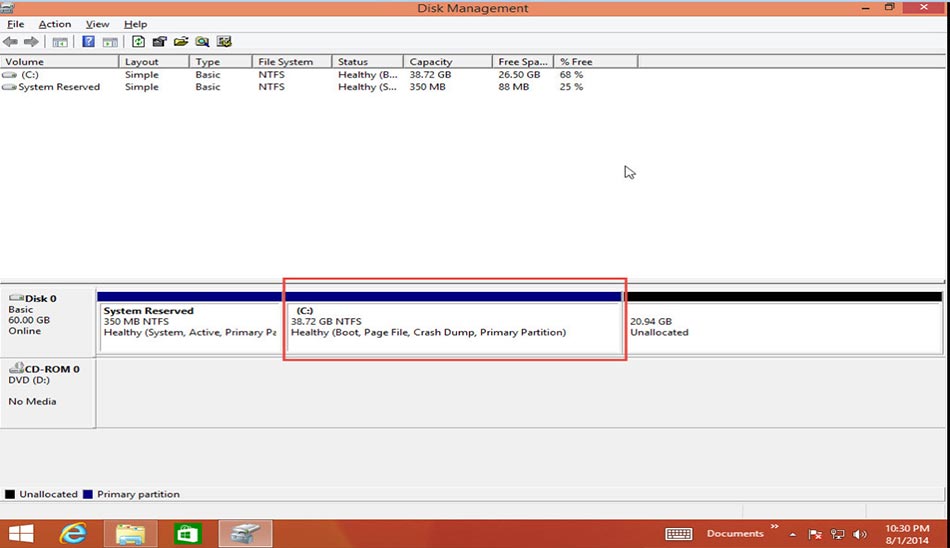Click the Refresh toolbar icon
Image resolution: width=950 pixels, height=548 pixels.
[x=138, y=42]
